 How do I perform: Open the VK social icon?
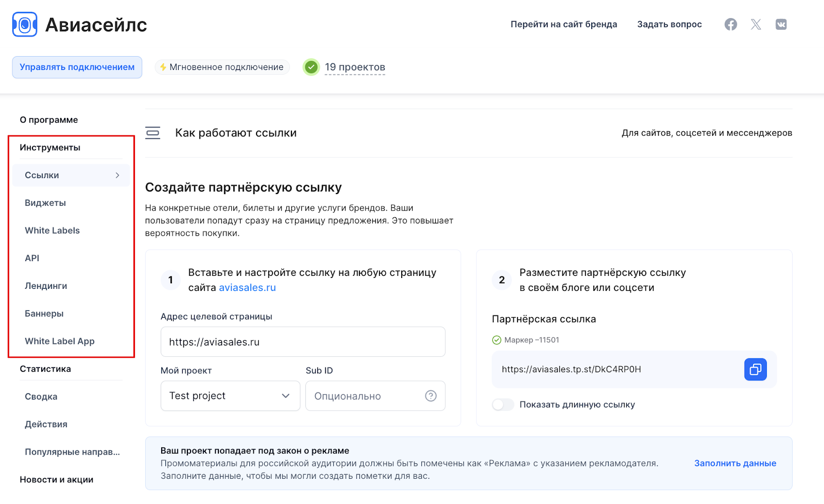(781, 24)
